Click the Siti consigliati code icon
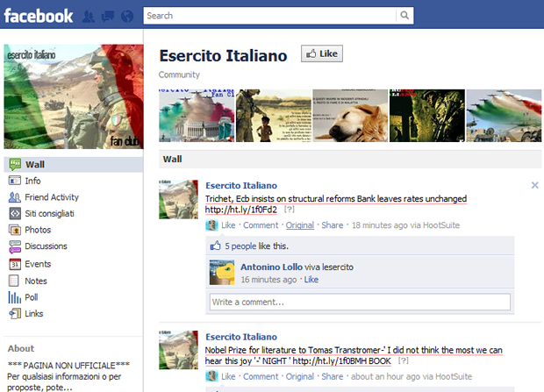Screen dimensions: 544x392 coord(15,213)
